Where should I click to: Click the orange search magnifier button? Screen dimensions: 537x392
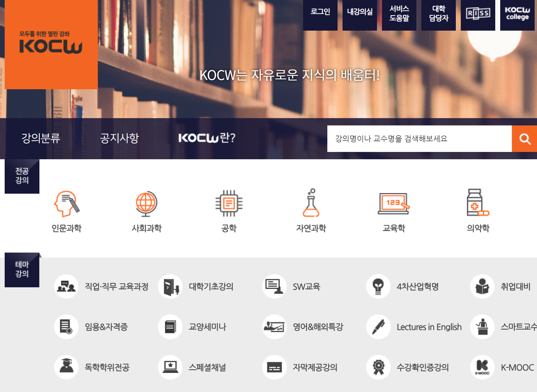[525, 139]
